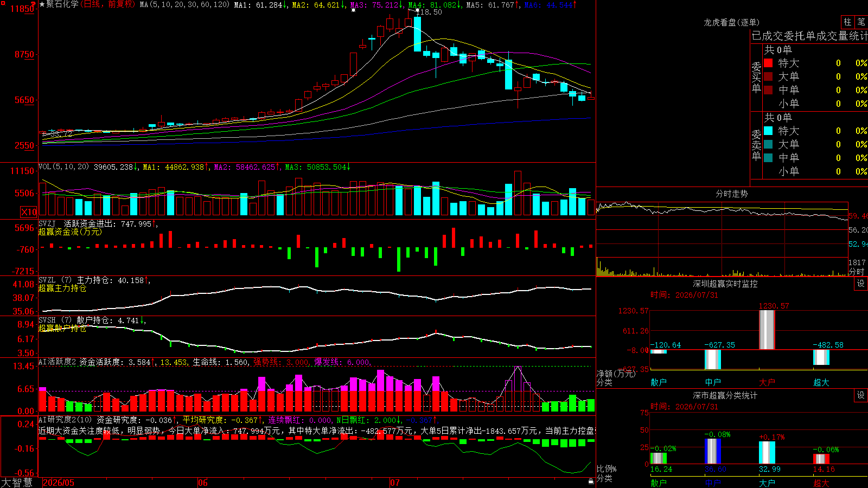This screenshot has height=488, width=868.
Task: Click the cyan 特大 swatch under 委卖单
Action: point(768,131)
